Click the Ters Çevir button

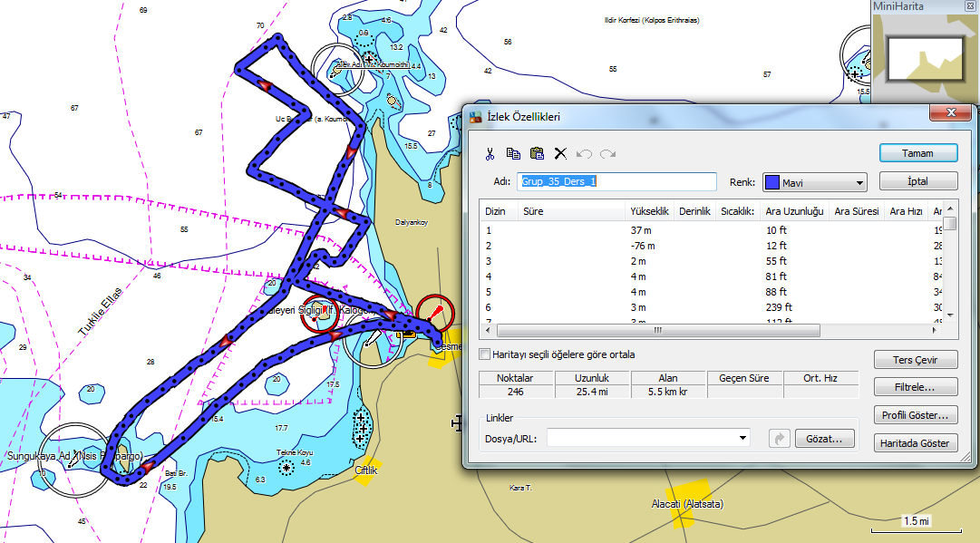click(916, 360)
